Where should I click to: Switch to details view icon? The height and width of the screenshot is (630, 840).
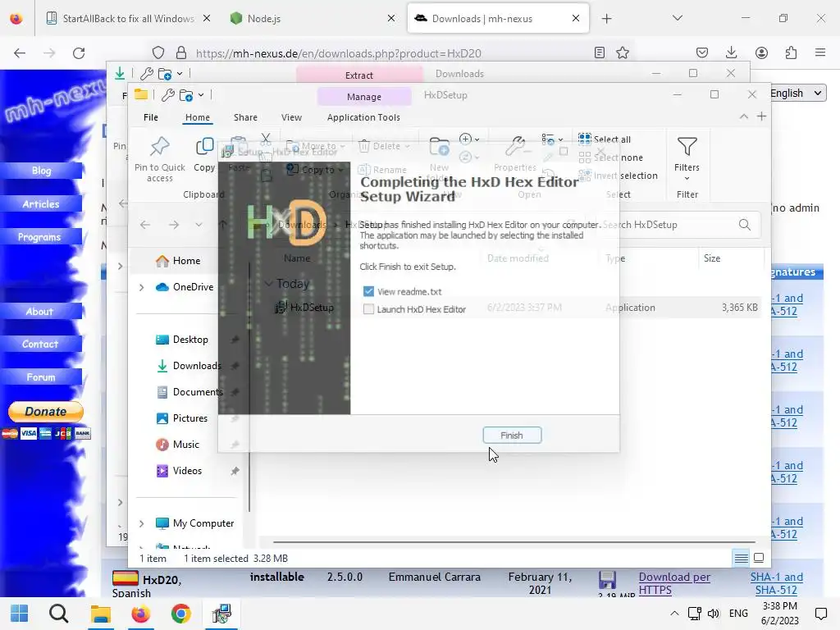(x=742, y=558)
